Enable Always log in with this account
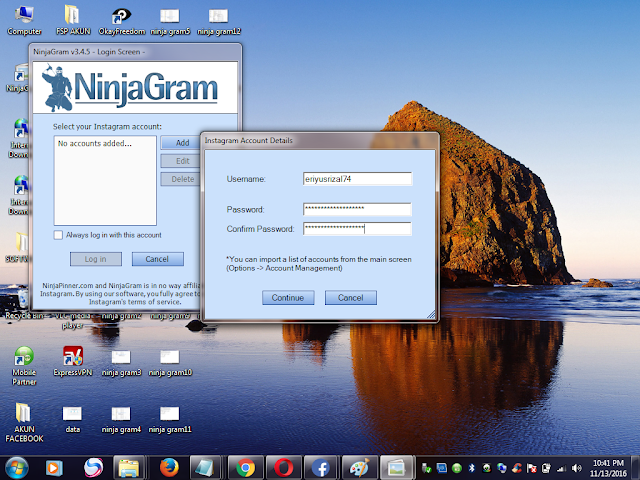 (x=58, y=235)
